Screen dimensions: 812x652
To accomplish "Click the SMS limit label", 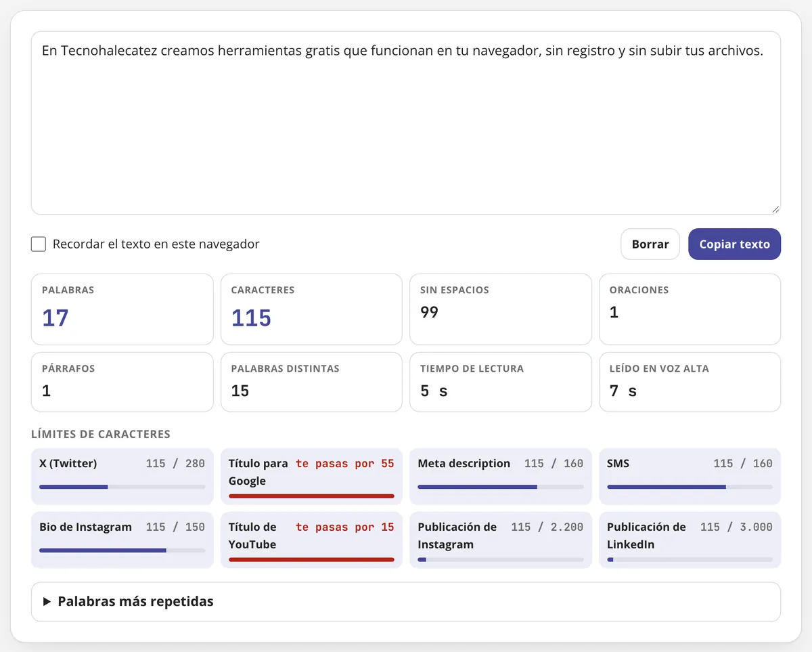I will tap(618, 463).
